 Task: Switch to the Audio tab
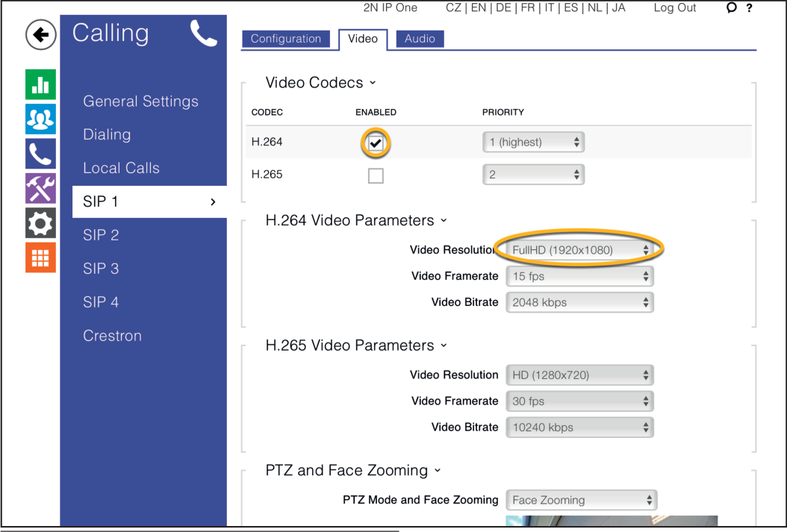420,39
